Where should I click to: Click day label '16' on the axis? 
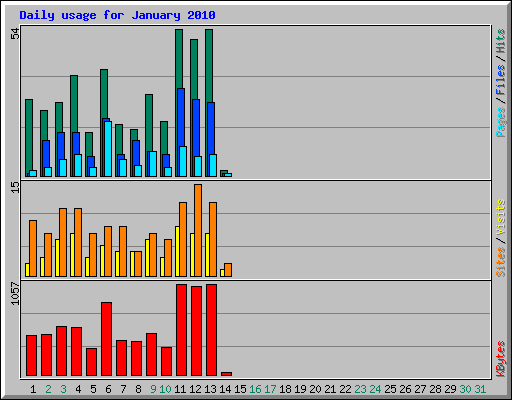(255, 389)
